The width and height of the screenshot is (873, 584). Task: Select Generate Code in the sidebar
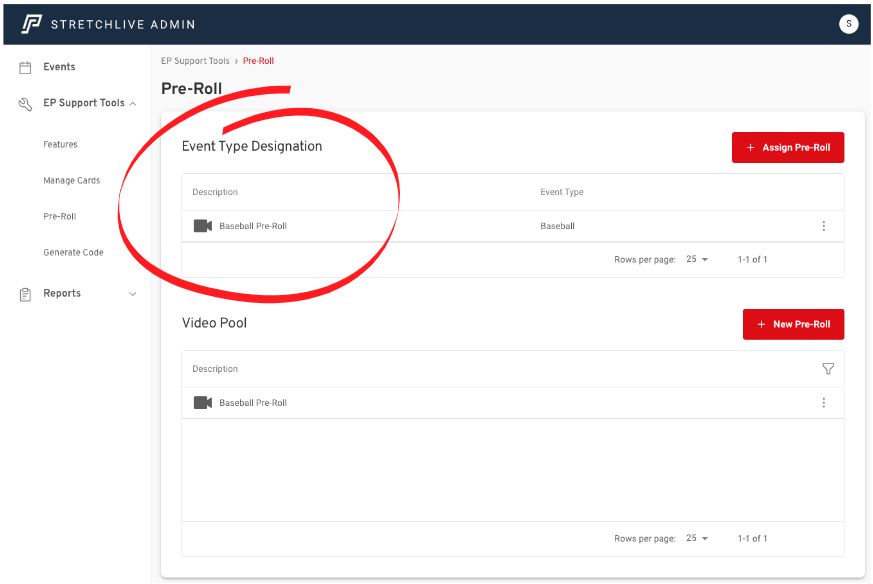[73, 253]
